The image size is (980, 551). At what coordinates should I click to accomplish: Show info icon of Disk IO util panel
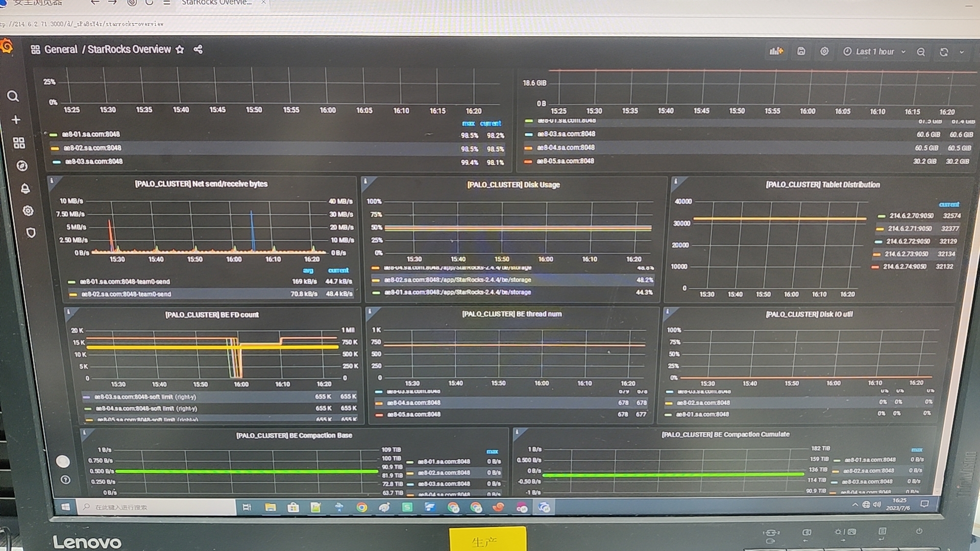(x=668, y=311)
